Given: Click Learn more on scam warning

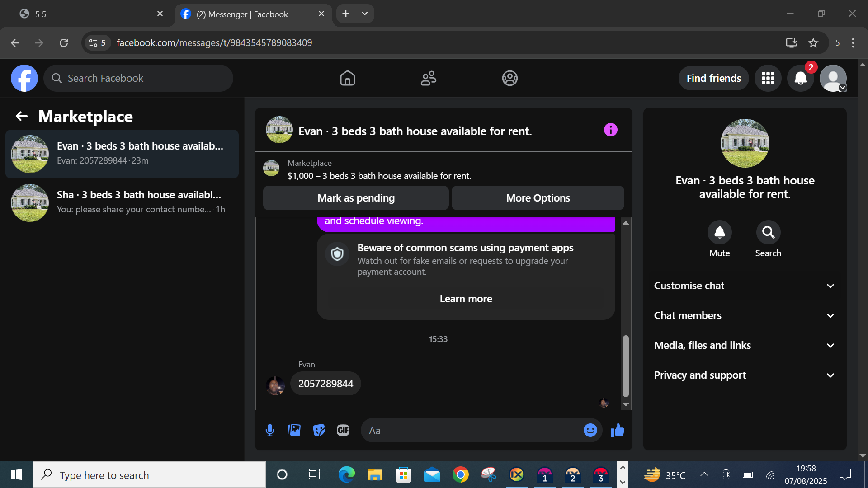Looking at the screenshot, I should pyautogui.click(x=466, y=299).
